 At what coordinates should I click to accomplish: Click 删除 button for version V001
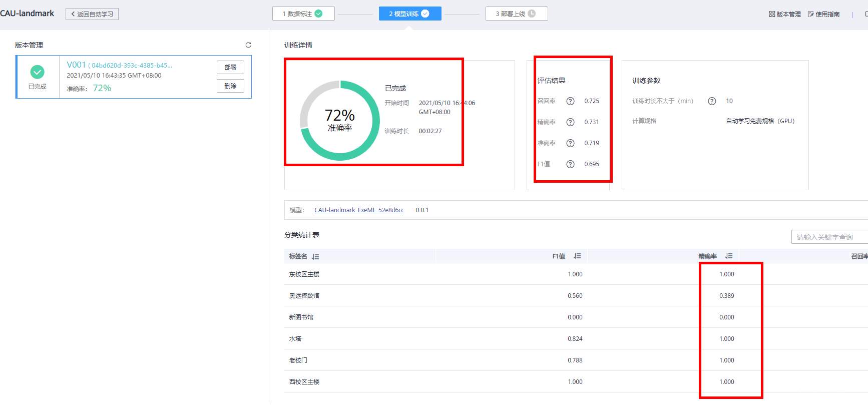pyautogui.click(x=230, y=86)
